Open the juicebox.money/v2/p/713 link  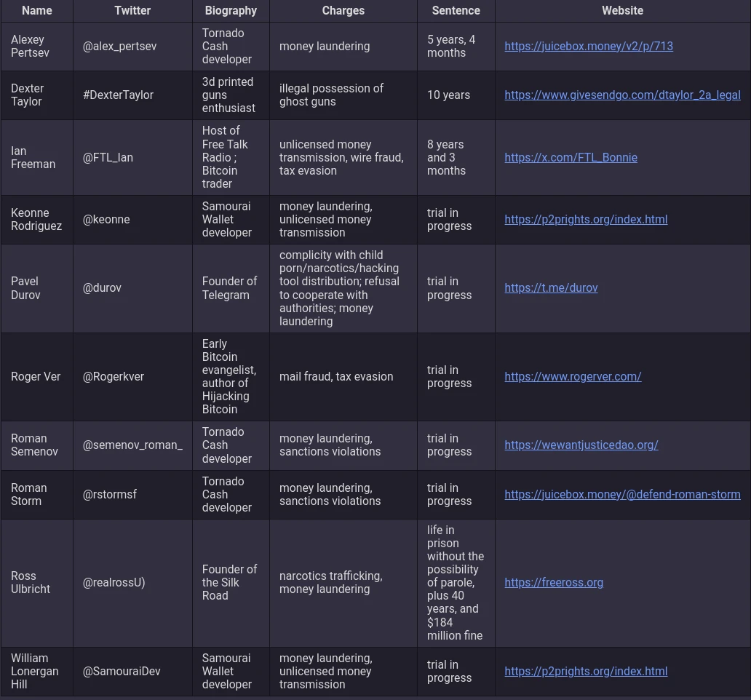(x=588, y=47)
